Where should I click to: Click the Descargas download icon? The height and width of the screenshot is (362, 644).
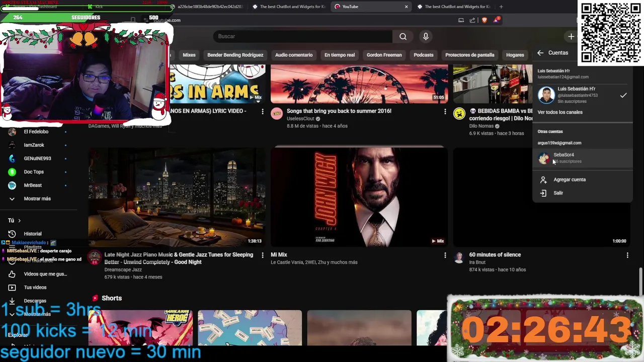click(x=12, y=301)
